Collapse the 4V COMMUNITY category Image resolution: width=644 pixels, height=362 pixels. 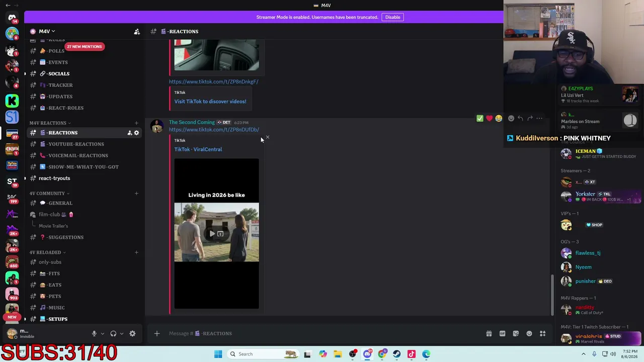click(x=49, y=194)
